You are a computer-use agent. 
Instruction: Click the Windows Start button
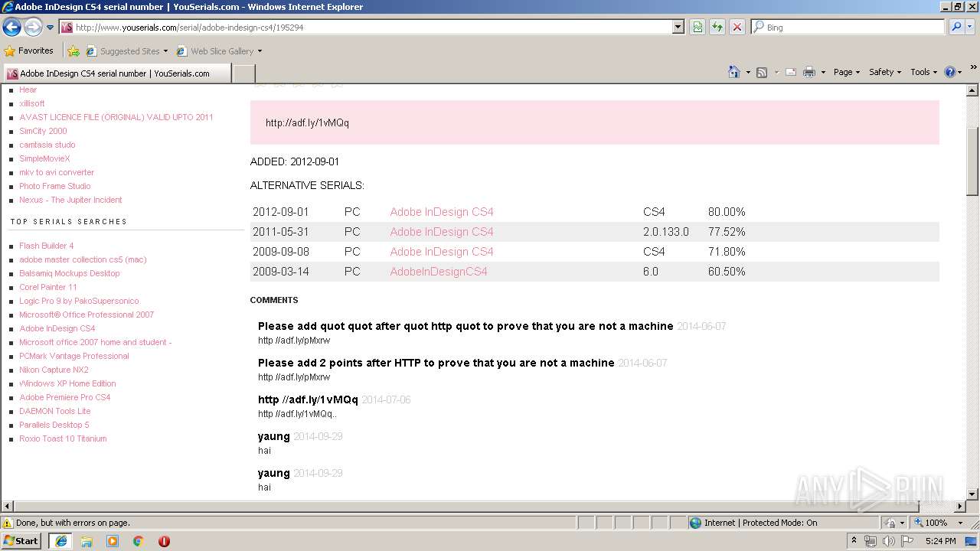click(21, 541)
